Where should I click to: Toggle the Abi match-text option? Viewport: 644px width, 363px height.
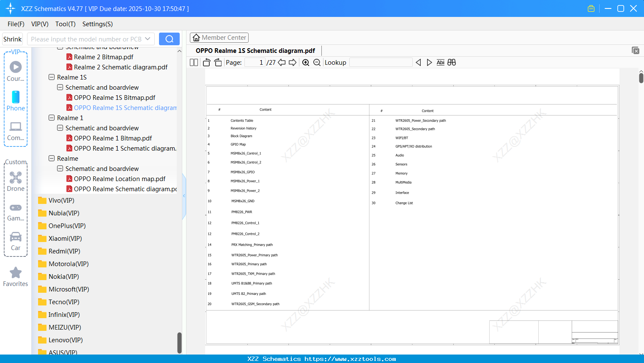tap(440, 63)
